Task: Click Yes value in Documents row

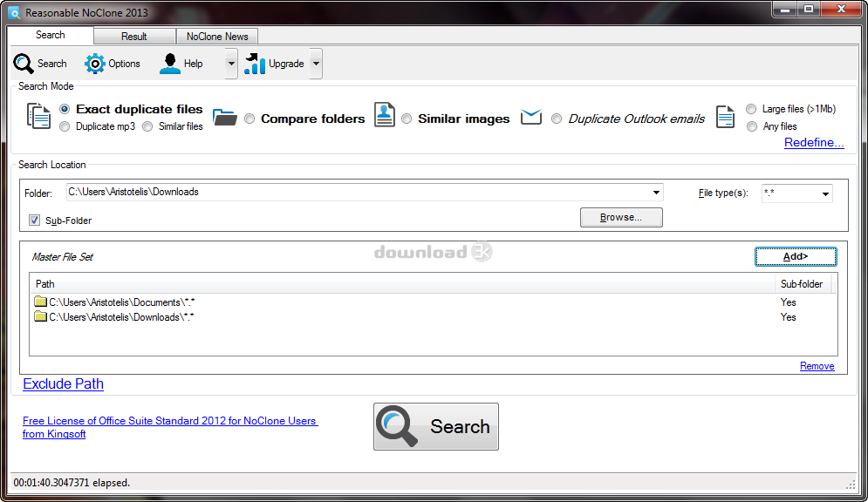Action: click(789, 302)
